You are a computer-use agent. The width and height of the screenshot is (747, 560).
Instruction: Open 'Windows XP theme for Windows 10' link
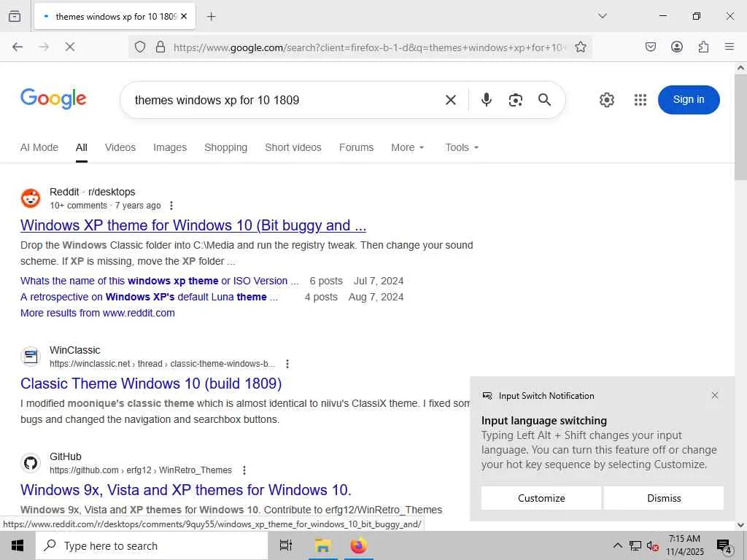tap(193, 225)
